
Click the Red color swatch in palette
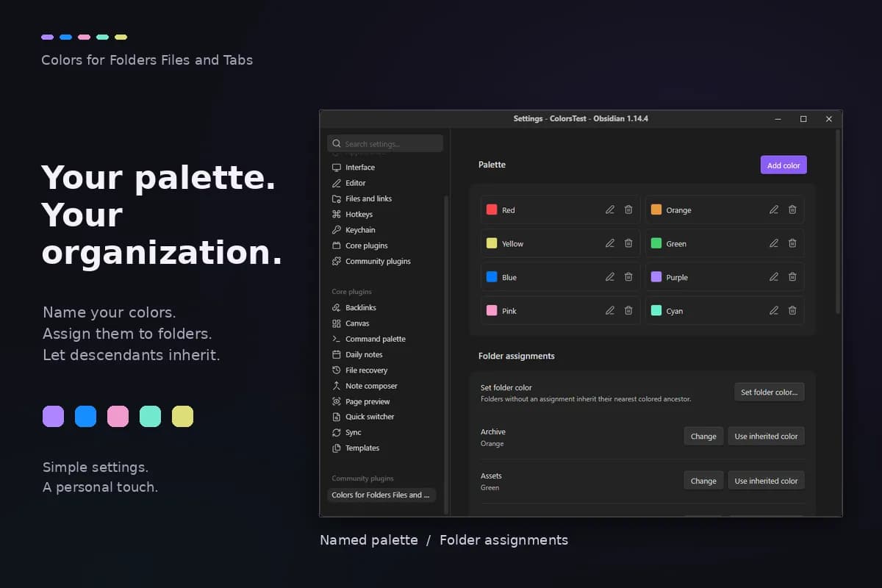[x=492, y=209]
